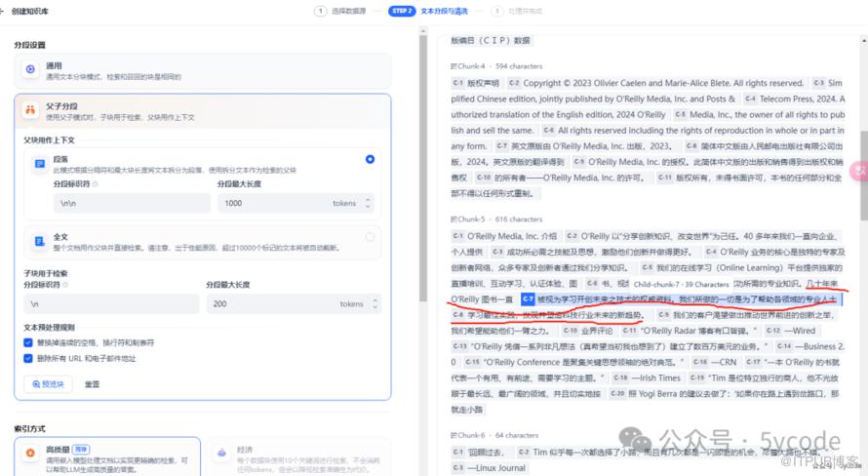Click the C-3 —Linux Journal child chunk
This screenshot has height=476, width=868.
point(490,467)
